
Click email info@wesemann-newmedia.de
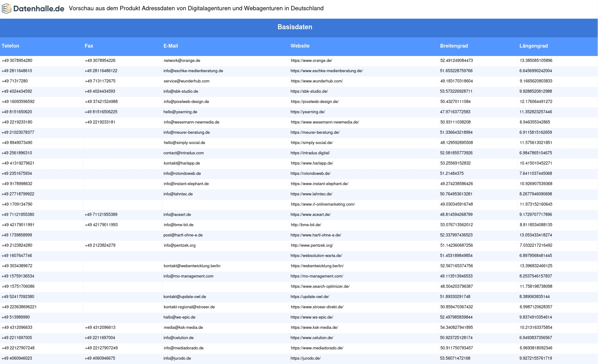[x=192, y=122]
